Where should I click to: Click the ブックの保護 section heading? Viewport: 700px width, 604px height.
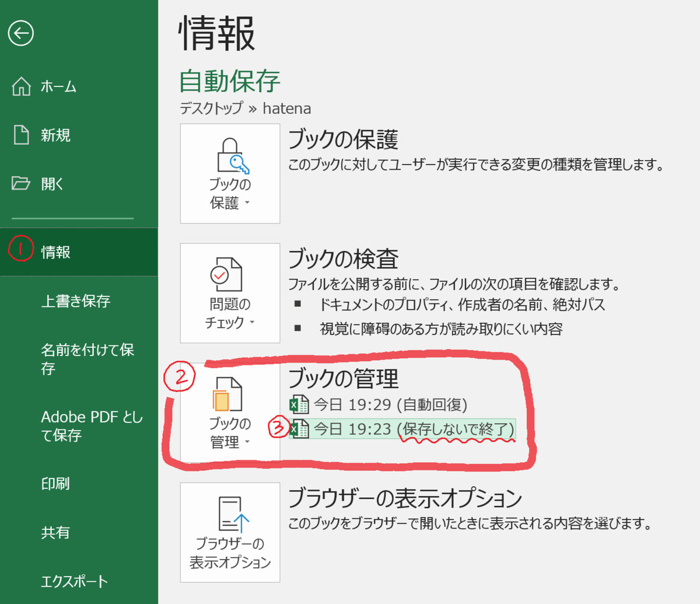[x=343, y=139]
